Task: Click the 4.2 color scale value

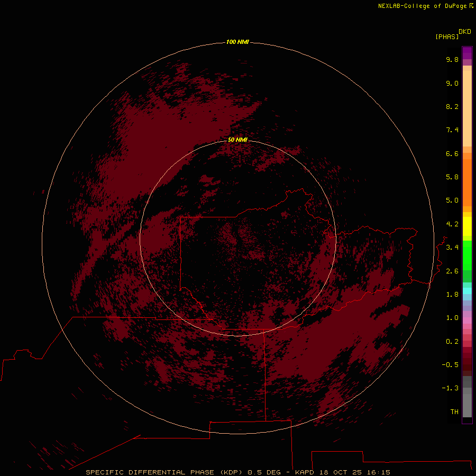Action: tap(452, 224)
